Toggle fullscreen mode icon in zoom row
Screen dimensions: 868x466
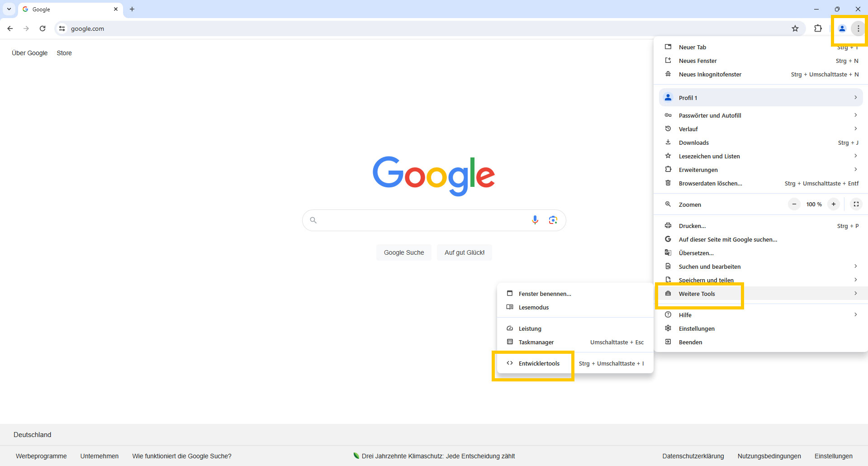coord(856,204)
